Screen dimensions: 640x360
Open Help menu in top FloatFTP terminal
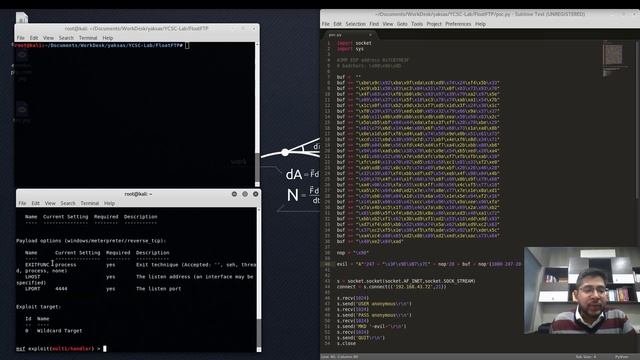pyautogui.click(x=108, y=38)
